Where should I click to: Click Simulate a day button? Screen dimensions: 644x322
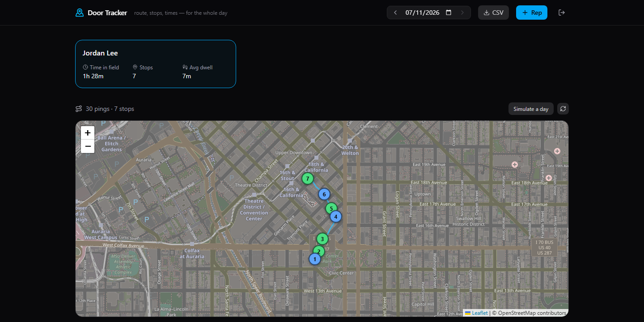[531, 109]
